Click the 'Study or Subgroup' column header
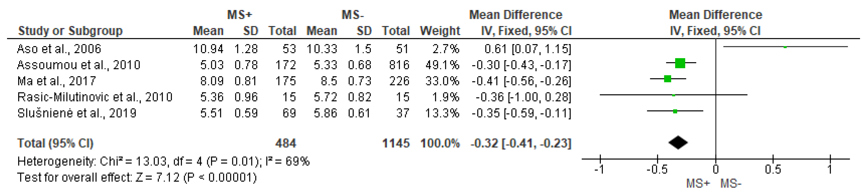This screenshot has height=195, width=868. [x=70, y=31]
